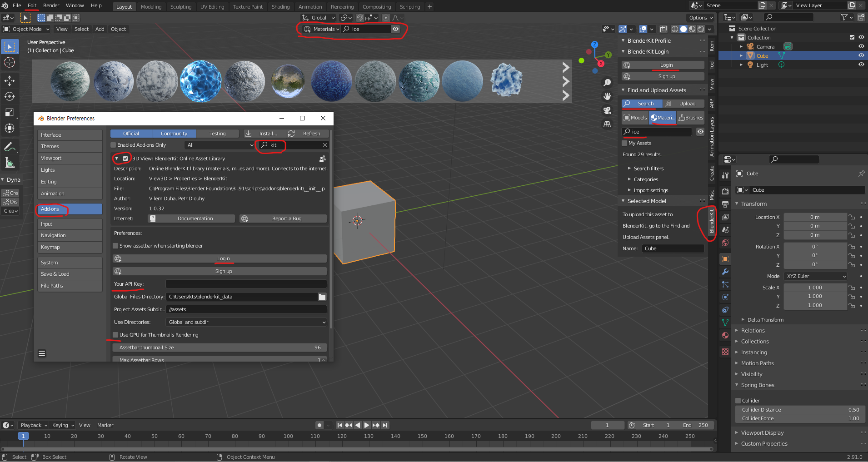This screenshot has height=462, width=868.
Task: Click Login in Preferences window
Action: [219, 258]
